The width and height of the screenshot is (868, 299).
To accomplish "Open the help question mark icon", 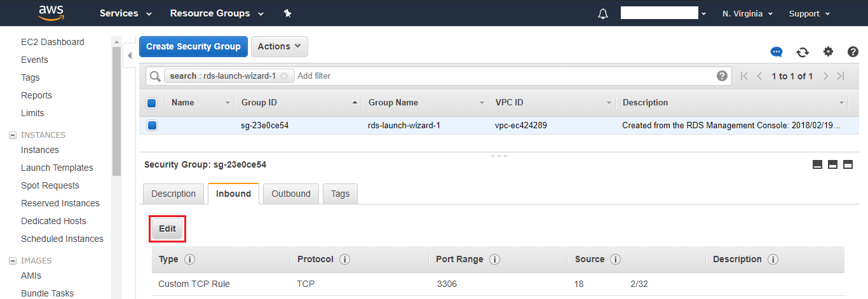I will [x=853, y=52].
